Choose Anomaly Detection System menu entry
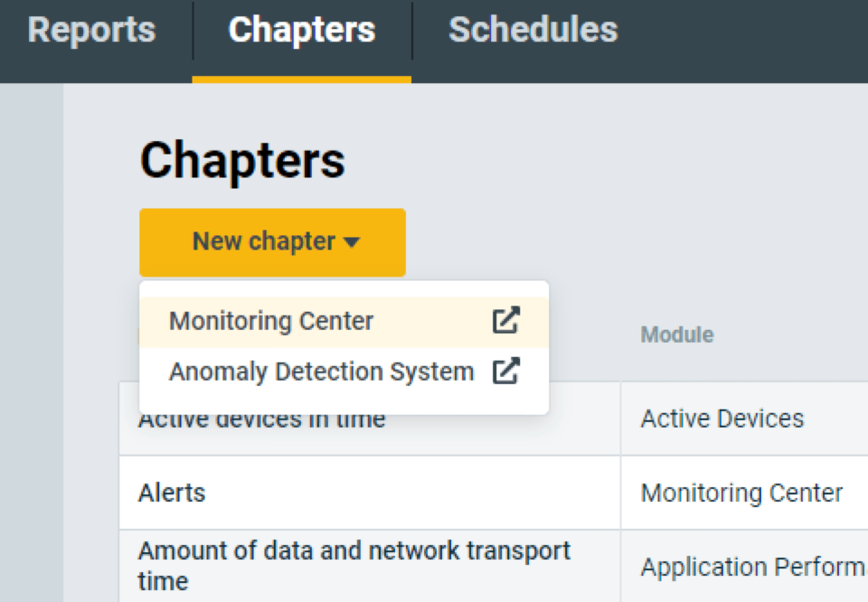 coord(321,372)
